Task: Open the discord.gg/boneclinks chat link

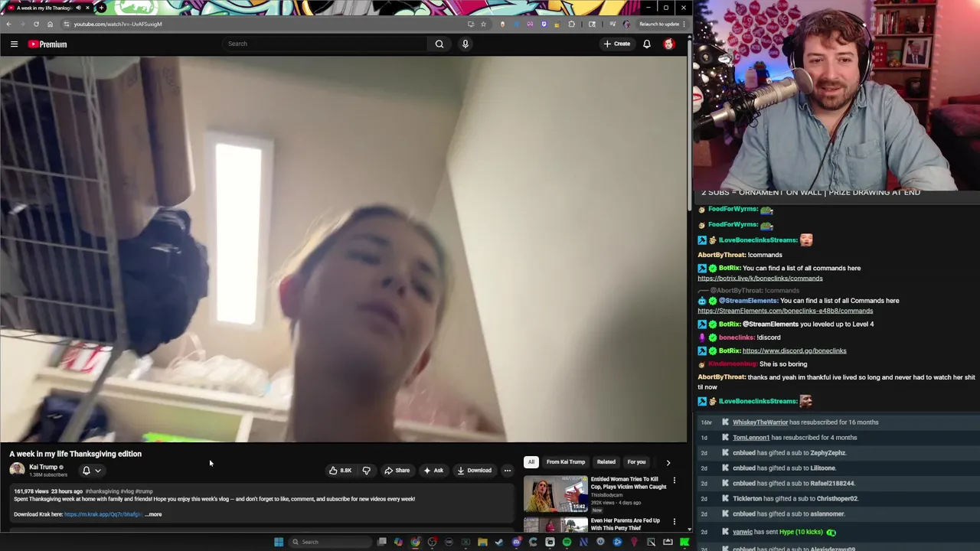Action: 794,350
